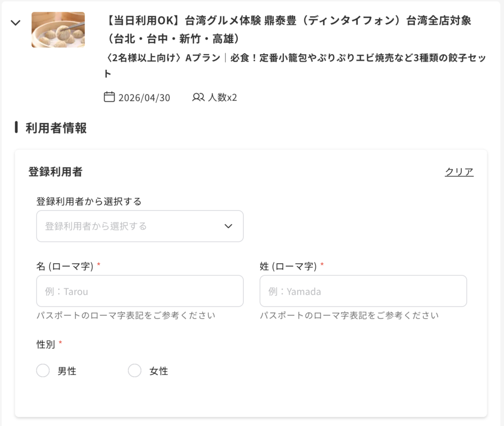Viewport: 504px width, 426px height.
Task: Click the unselected circle next to 男性
Action: pos(43,370)
